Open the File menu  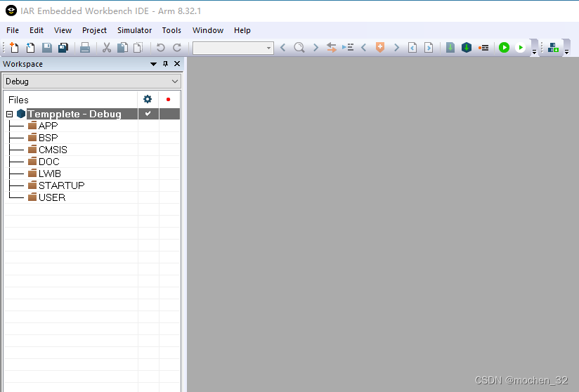[x=13, y=30]
